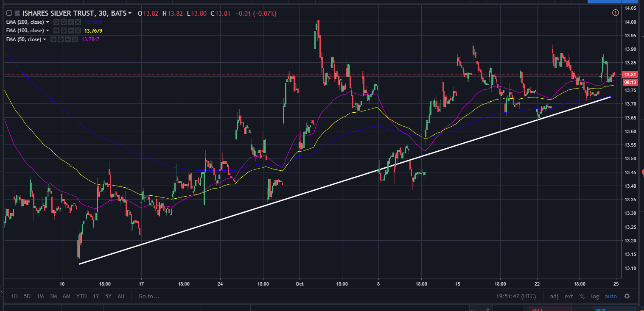
Task: Click the blue EMA 200 value 13.7295
Action: 93,22
